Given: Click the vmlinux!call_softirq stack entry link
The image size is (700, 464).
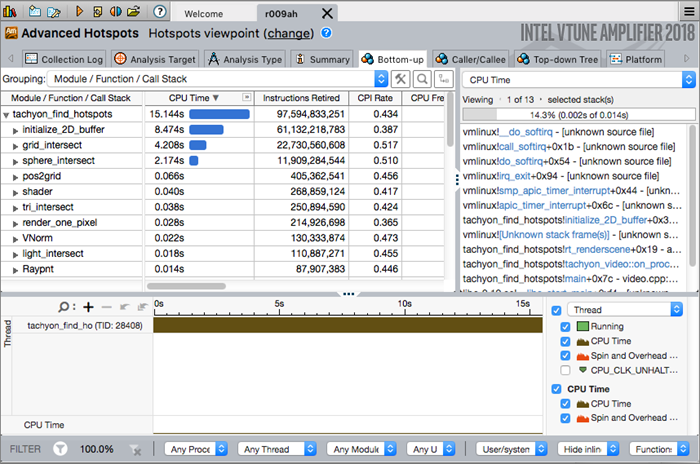Looking at the screenshot, I should point(520,147).
